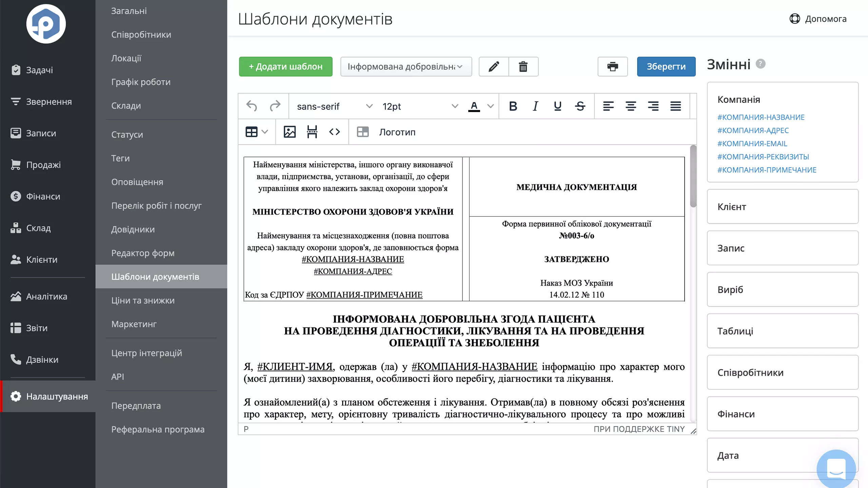
Task: Click the print icon button
Action: (x=612, y=66)
